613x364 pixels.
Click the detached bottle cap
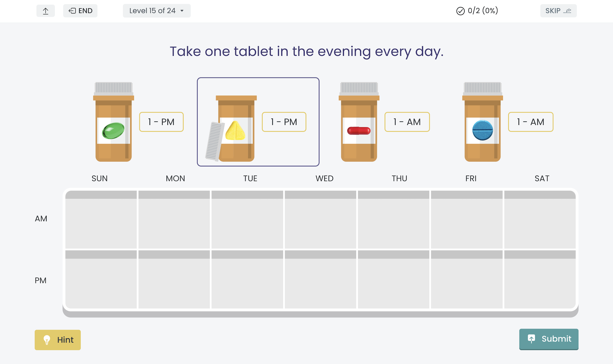coord(215,141)
